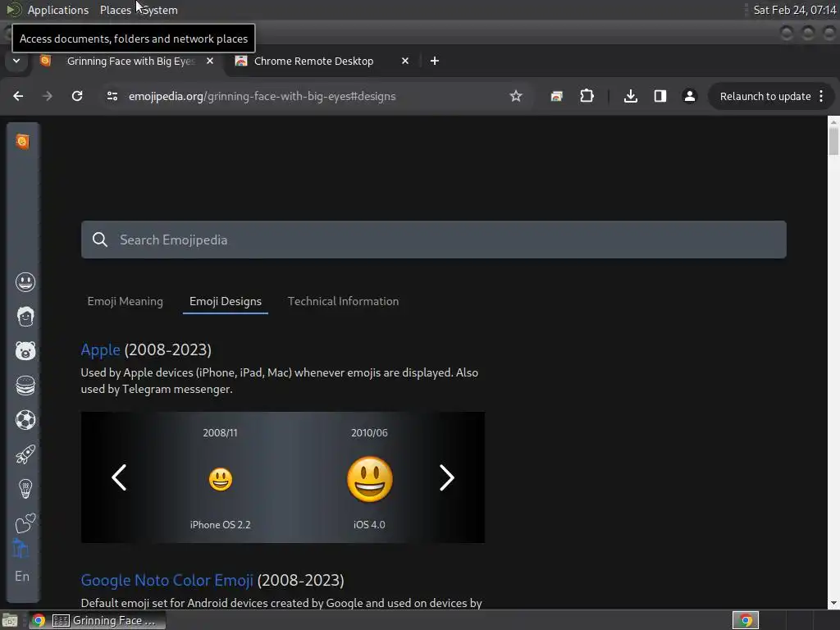Select the Emoji Designs tab
Image resolution: width=840 pixels, height=630 pixels.
point(225,301)
